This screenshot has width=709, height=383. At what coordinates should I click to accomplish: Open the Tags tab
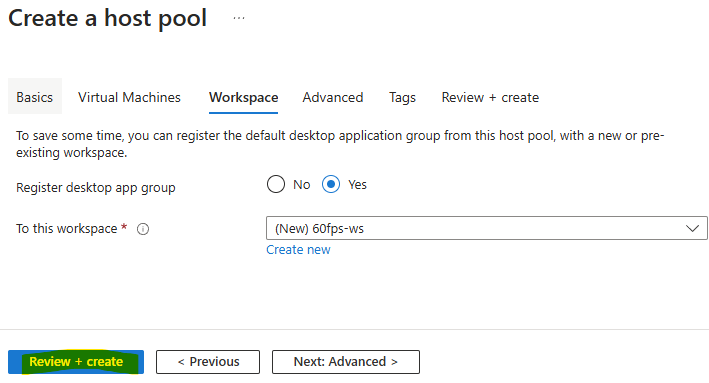(x=402, y=97)
